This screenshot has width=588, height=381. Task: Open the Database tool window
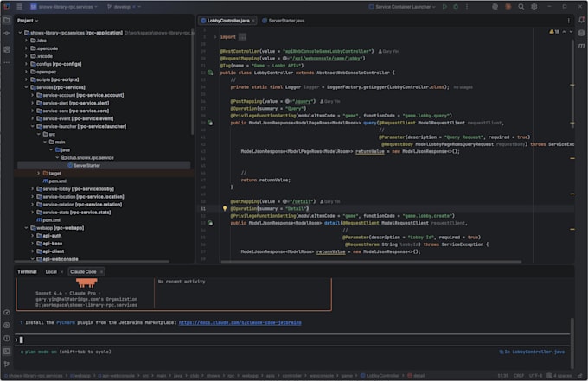pyautogui.click(x=581, y=33)
